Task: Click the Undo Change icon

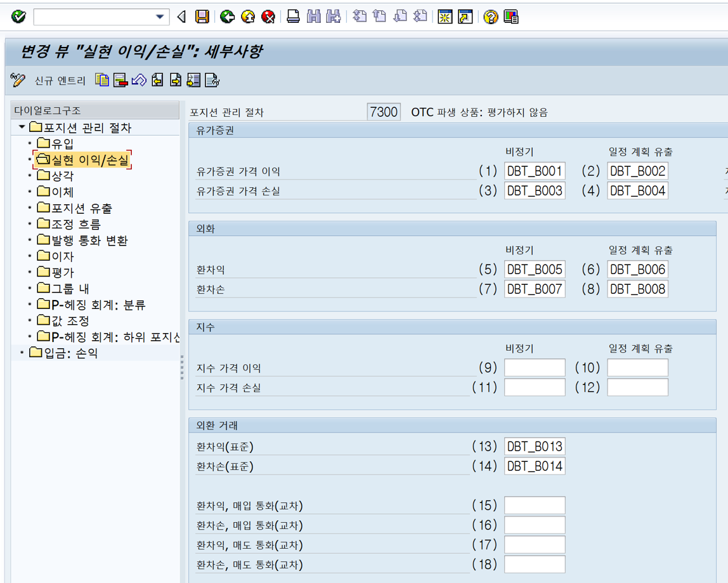Action: click(x=139, y=81)
